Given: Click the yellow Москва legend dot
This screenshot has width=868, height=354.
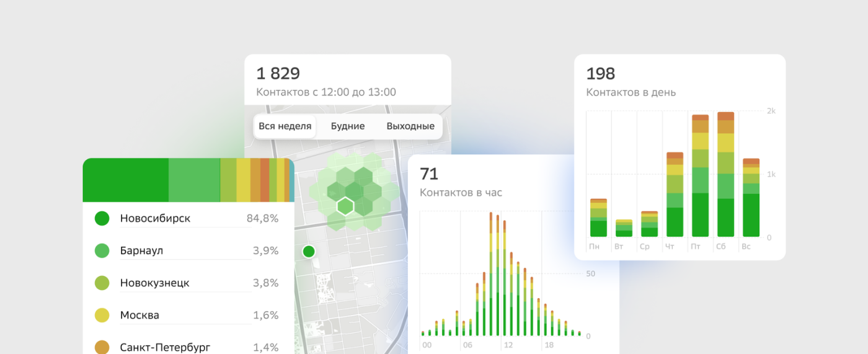Looking at the screenshot, I should (x=102, y=315).
